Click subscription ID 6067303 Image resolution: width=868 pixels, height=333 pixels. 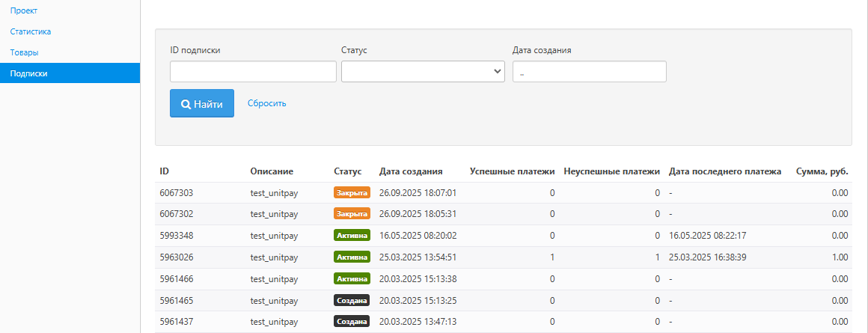(x=177, y=193)
